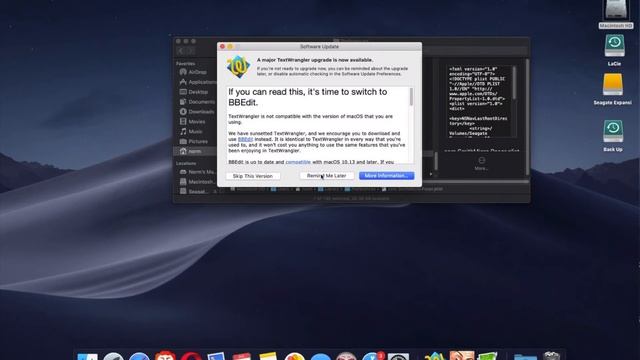Select Macintosh HD drive on desktop
The image size is (640, 360).
point(616,14)
